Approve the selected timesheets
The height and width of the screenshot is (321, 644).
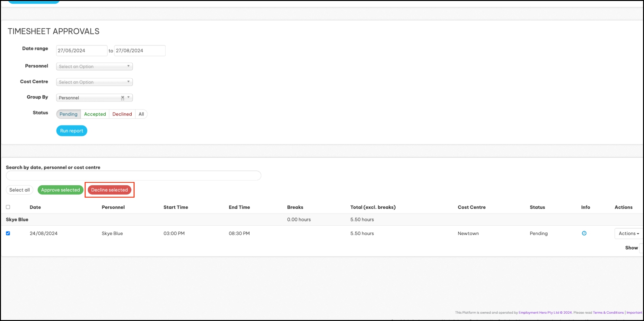click(60, 190)
